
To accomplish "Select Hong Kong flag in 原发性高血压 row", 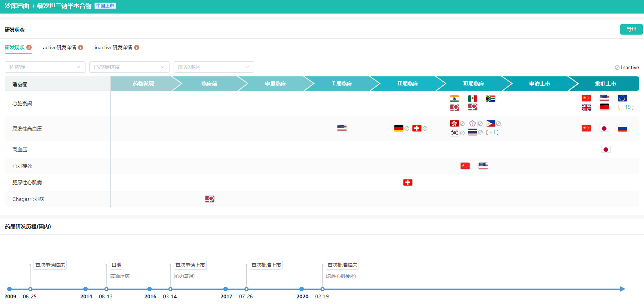I will tap(455, 123).
